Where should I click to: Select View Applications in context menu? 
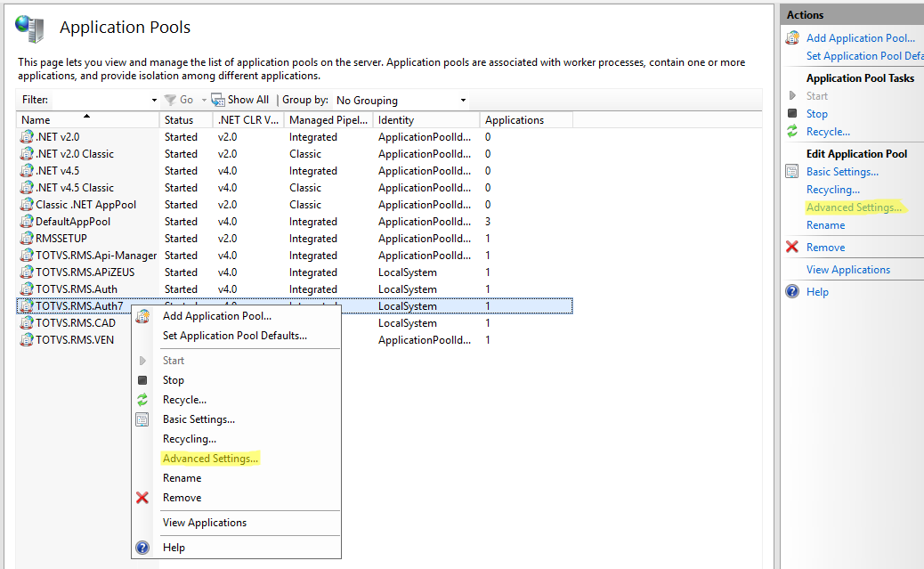[205, 523]
